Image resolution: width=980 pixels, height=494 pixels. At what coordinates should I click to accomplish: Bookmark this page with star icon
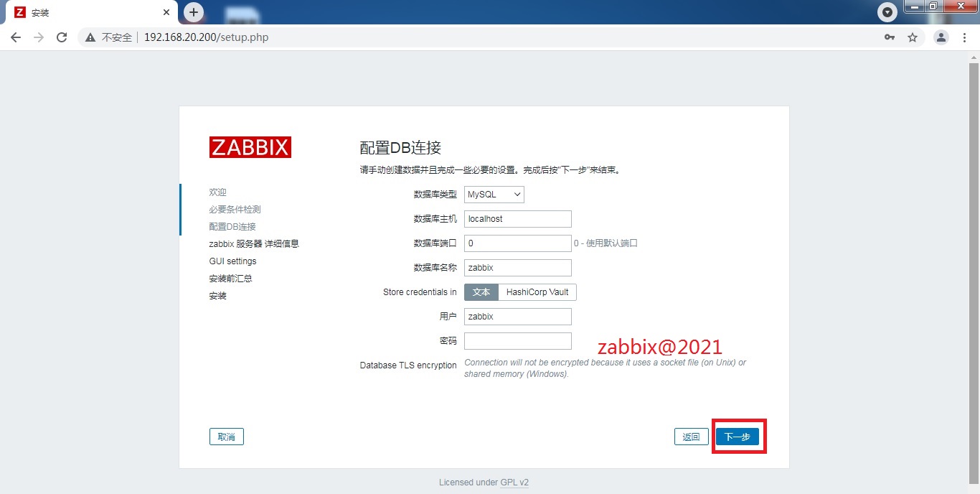pyautogui.click(x=913, y=37)
